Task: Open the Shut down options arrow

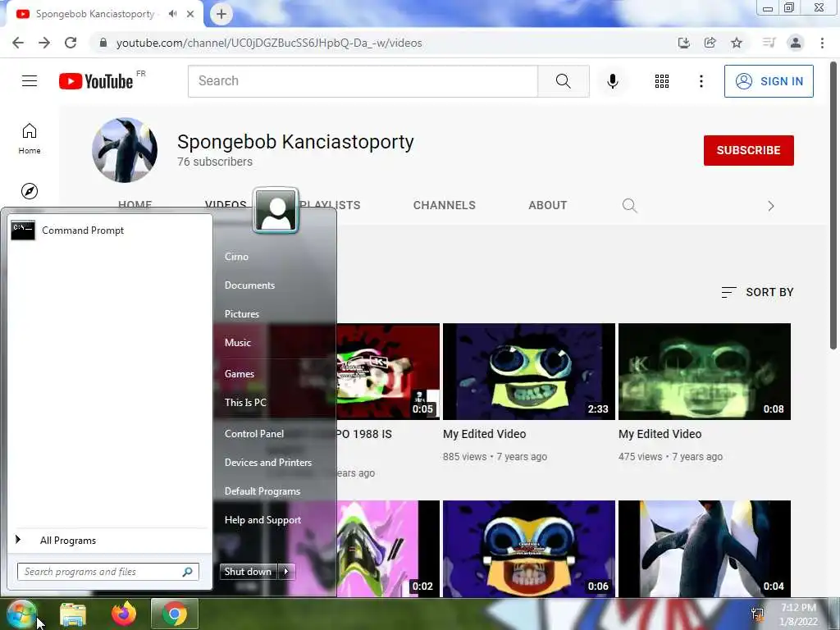Action: tap(286, 572)
